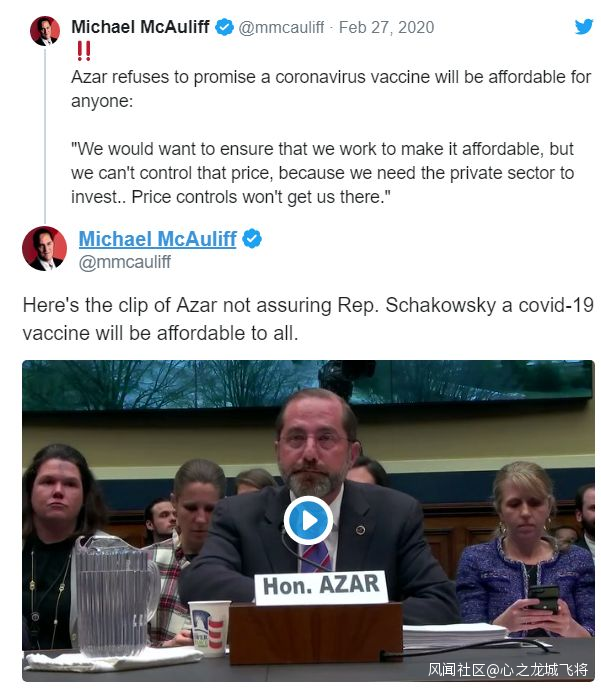Click the reply text about Rep. Schakowsky
Screen dimensions: 601x691
[x=308, y=319]
